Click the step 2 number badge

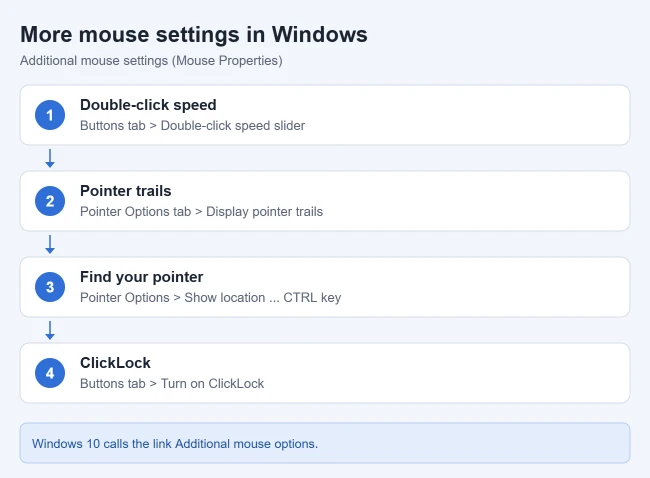(50, 201)
